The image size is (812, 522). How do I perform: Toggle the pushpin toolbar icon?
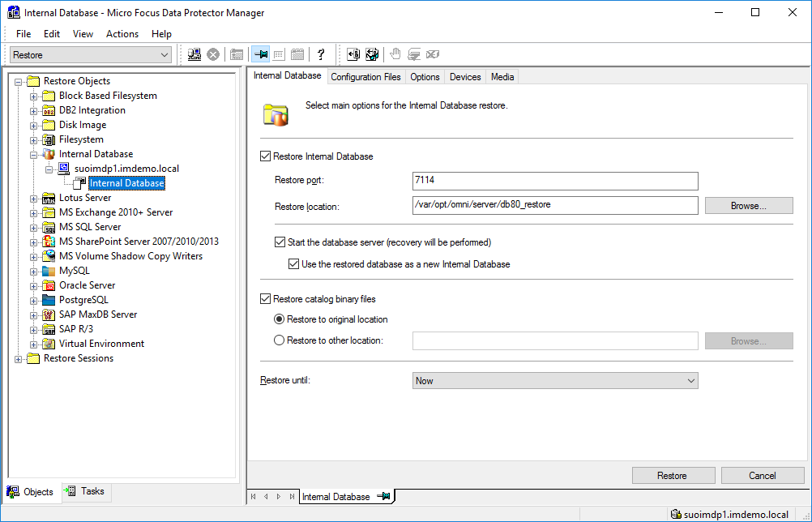[260, 54]
